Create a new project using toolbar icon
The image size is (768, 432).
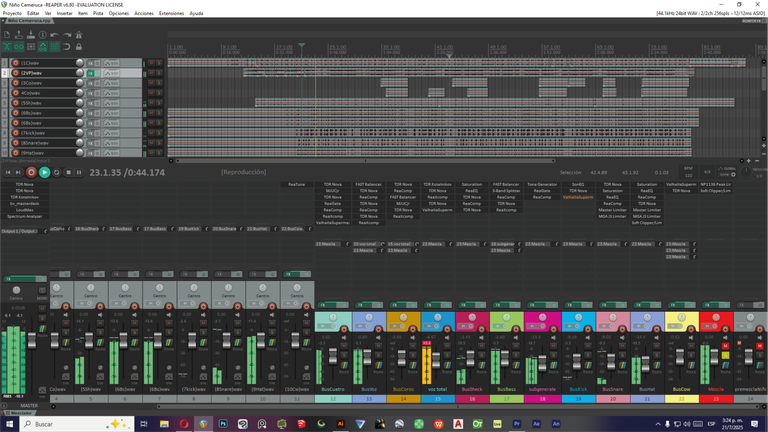(x=7, y=35)
